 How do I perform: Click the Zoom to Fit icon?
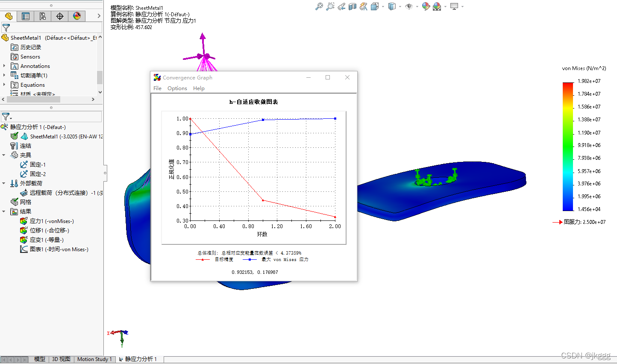click(319, 6)
